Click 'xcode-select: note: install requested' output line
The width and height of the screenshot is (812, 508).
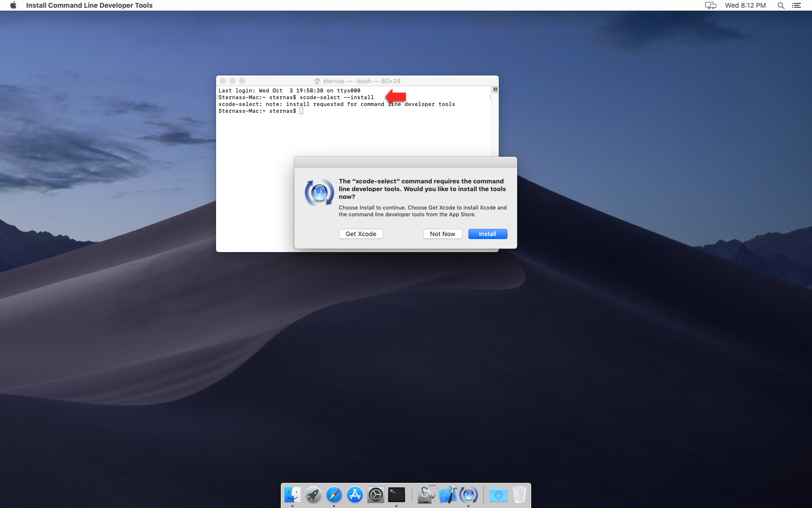click(x=336, y=104)
